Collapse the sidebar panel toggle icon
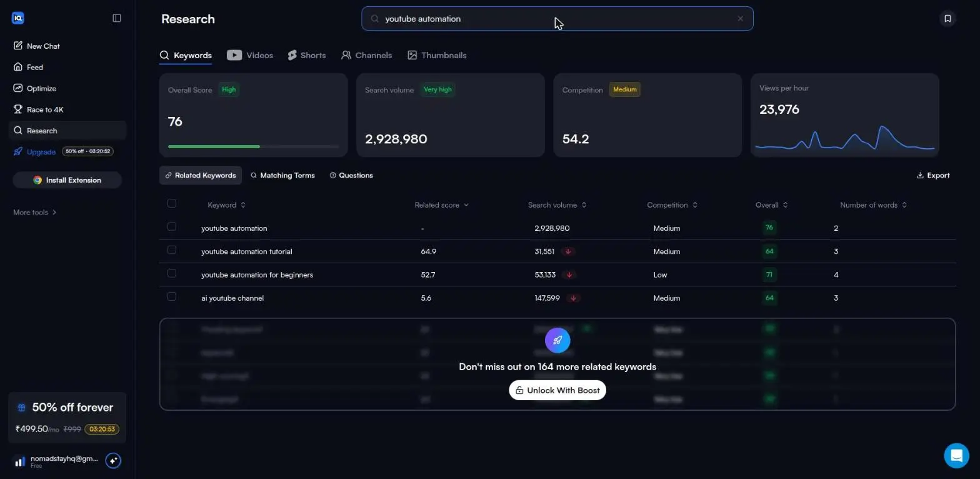This screenshot has width=980, height=479. 117,18
